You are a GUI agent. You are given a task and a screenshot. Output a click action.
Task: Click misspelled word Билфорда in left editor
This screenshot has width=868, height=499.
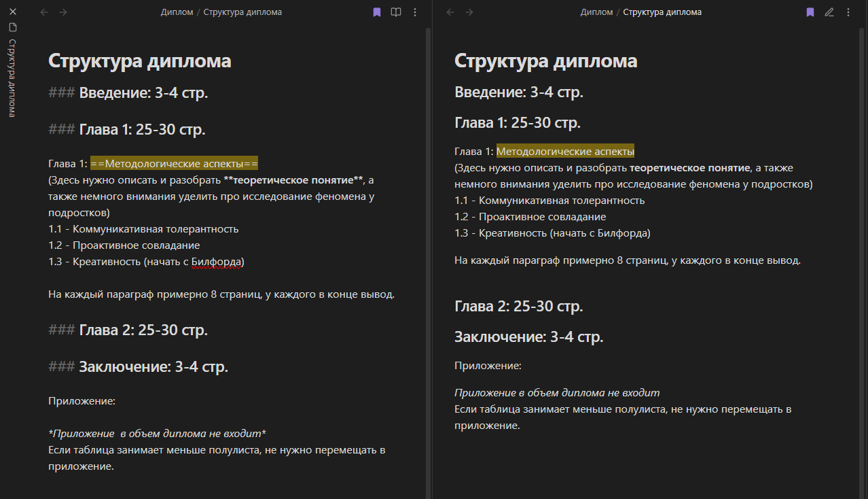(215, 262)
